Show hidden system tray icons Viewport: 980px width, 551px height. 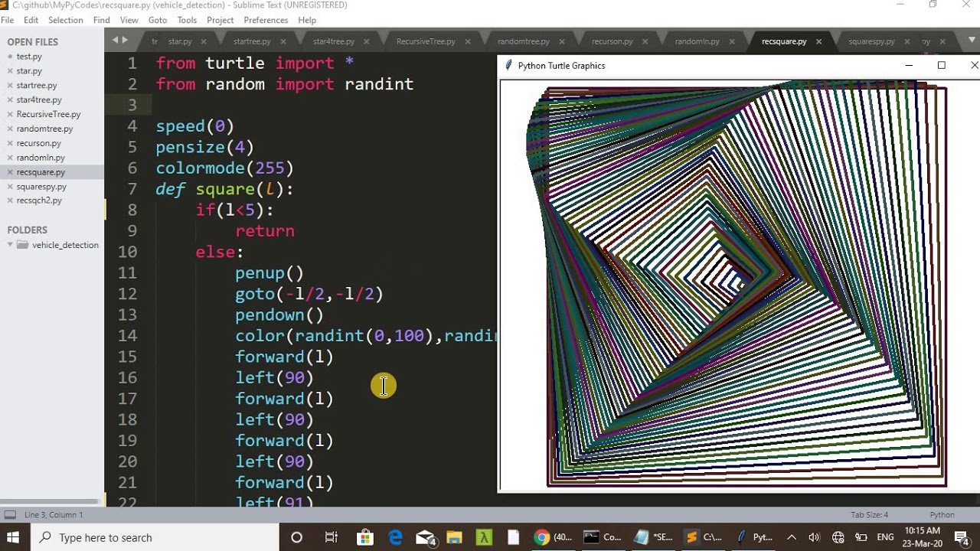792,537
